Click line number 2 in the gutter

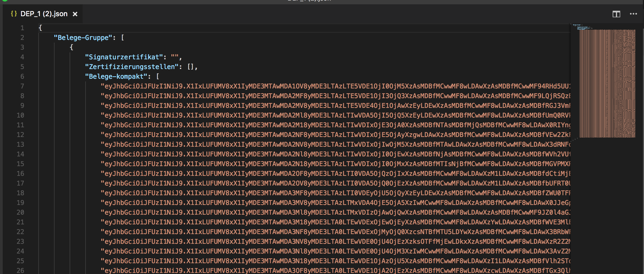[22, 37]
